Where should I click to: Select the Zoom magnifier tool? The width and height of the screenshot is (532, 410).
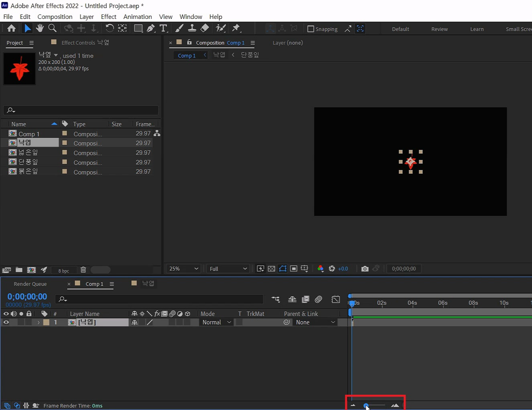click(x=52, y=28)
